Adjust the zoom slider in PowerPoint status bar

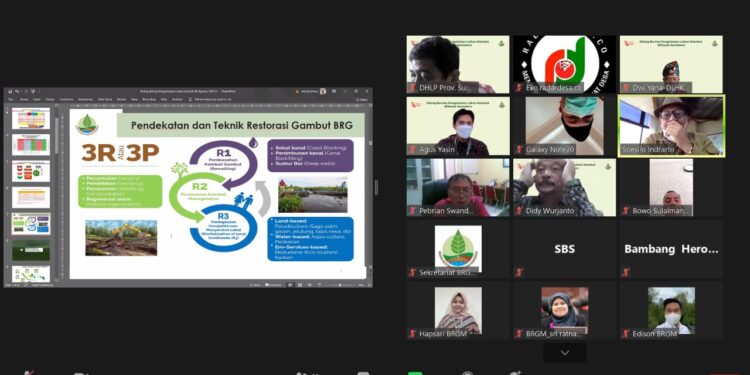click(x=340, y=285)
